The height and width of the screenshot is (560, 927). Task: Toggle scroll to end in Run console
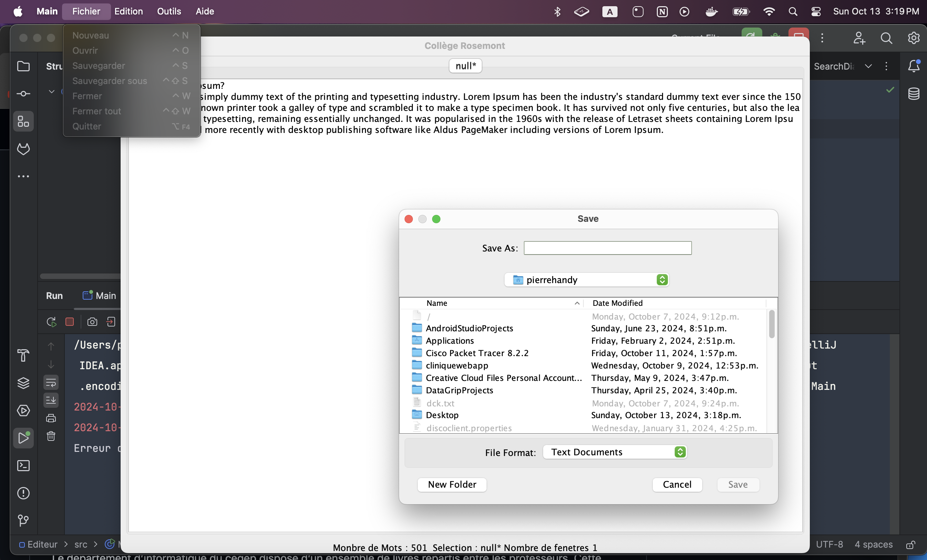pyautogui.click(x=51, y=400)
